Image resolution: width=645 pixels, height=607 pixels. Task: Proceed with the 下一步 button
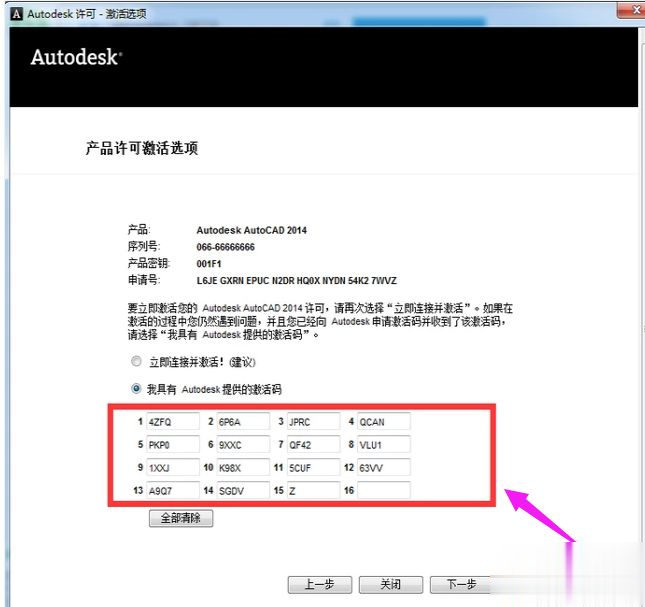[x=461, y=584]
